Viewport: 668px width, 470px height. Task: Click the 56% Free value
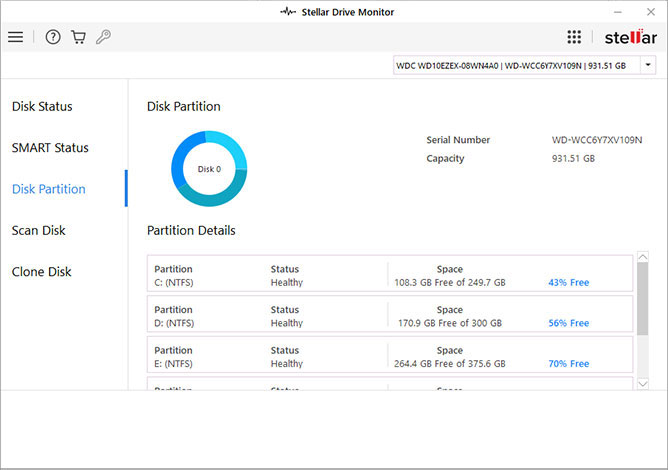(568, 323)
